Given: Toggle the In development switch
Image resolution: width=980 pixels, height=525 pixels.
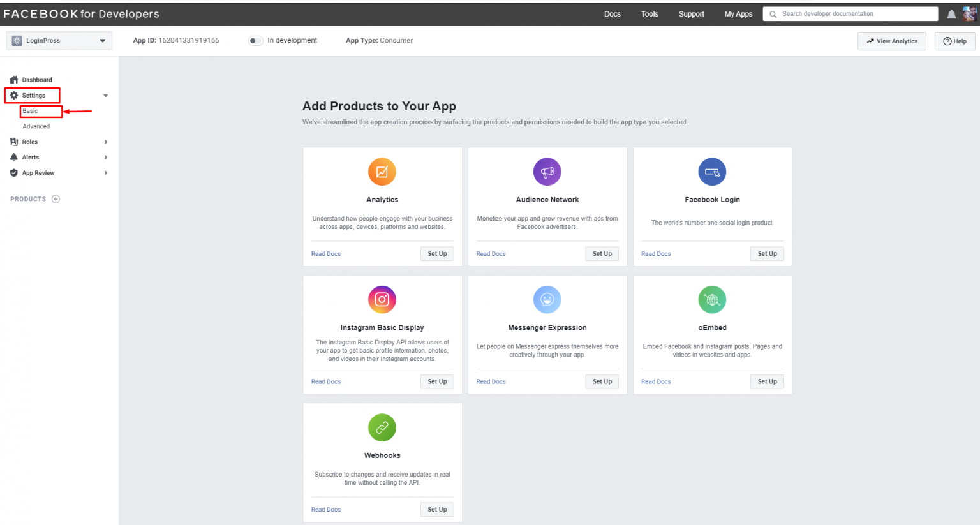Looking at the screenshot, I should point(255,40).
